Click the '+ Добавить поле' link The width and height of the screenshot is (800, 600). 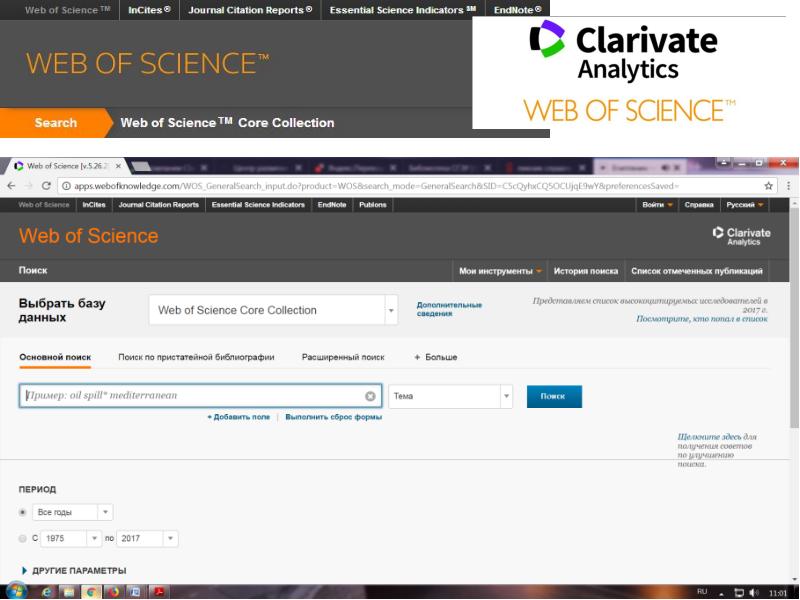coord(238,417)
